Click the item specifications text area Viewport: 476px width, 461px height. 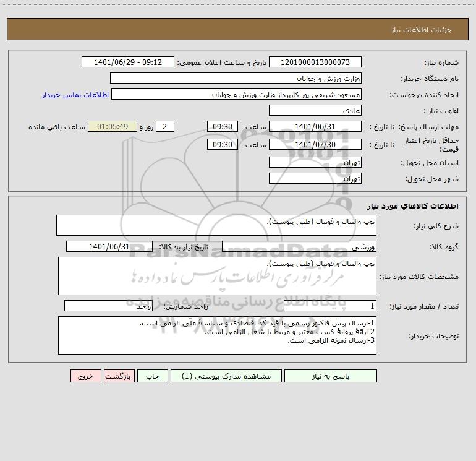[x=217, y=276]
